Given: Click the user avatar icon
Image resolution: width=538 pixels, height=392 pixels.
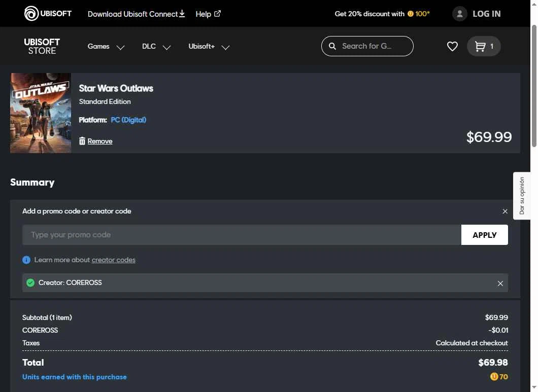Looking at the screenshot, I should pos(460,14).
